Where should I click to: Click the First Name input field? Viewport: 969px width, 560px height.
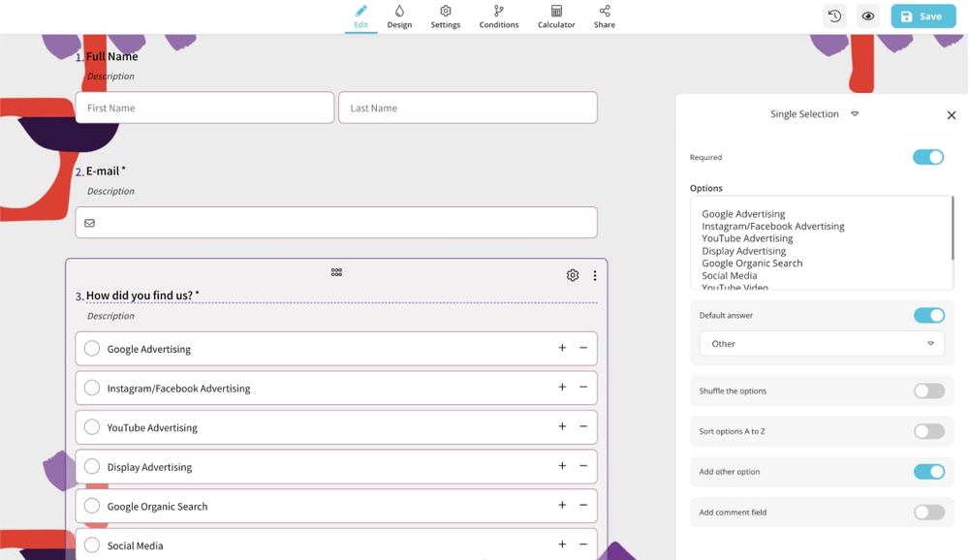(x=204, y=108)
